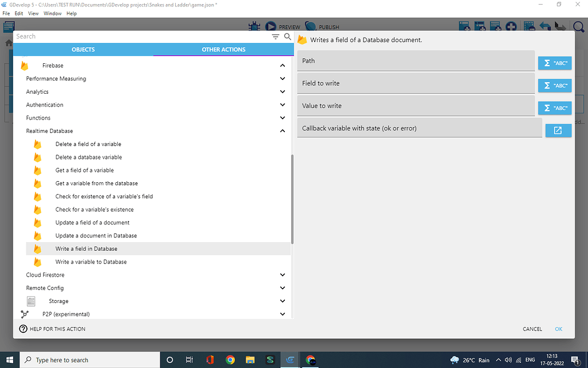Select Write a field in Database
The width and height of the screenshot is (588, 368).
158,249
